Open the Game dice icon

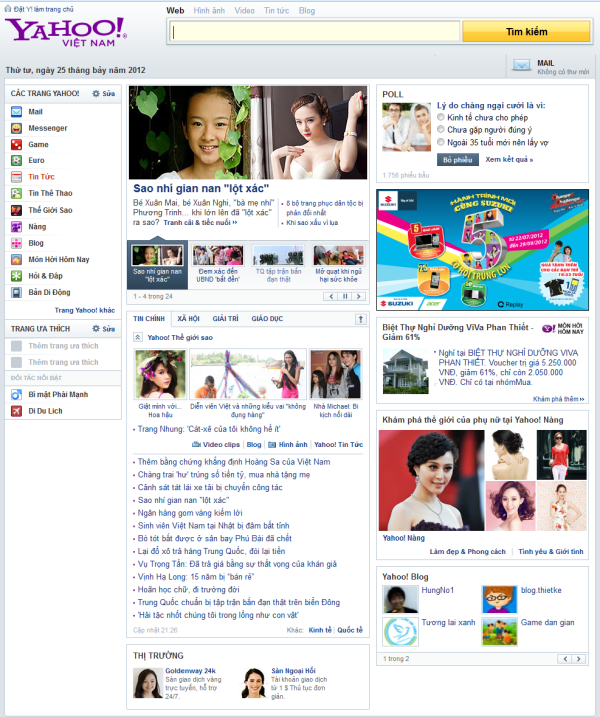click(x=16, y=144)
